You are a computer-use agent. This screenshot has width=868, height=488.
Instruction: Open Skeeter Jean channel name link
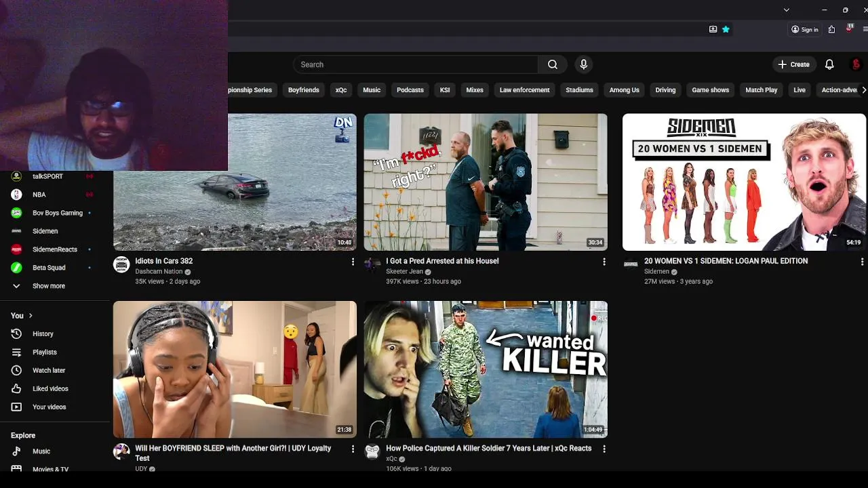(404, 272)
